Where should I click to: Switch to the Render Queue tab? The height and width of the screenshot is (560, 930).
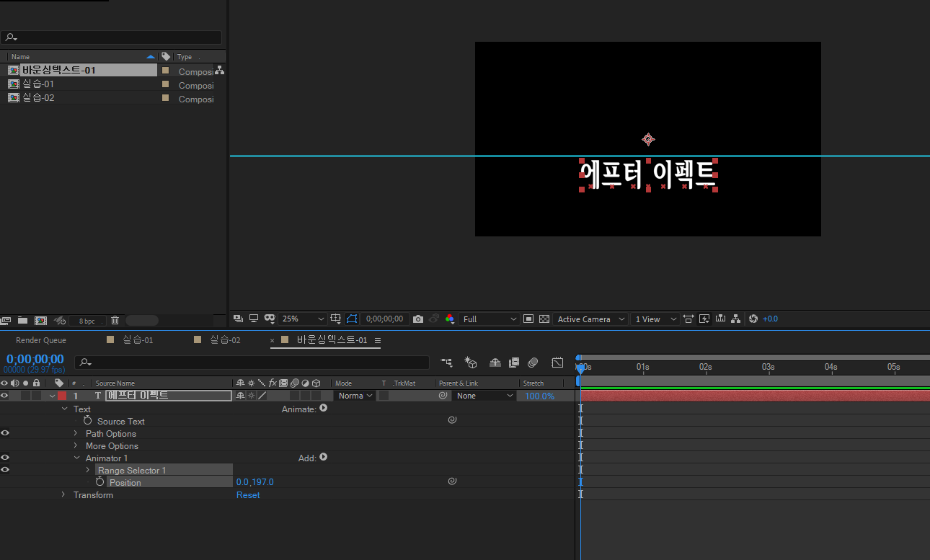41,340
